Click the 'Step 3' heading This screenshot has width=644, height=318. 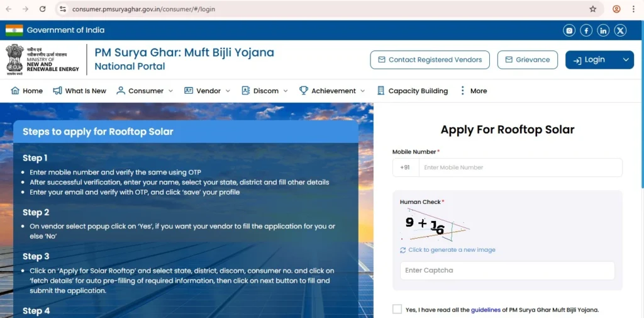click(36, 256)
